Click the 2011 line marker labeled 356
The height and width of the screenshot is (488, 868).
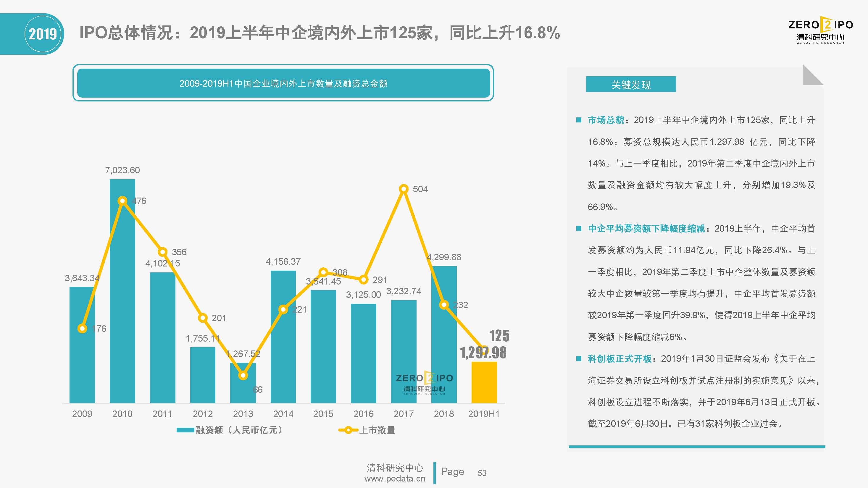[163, 252]
